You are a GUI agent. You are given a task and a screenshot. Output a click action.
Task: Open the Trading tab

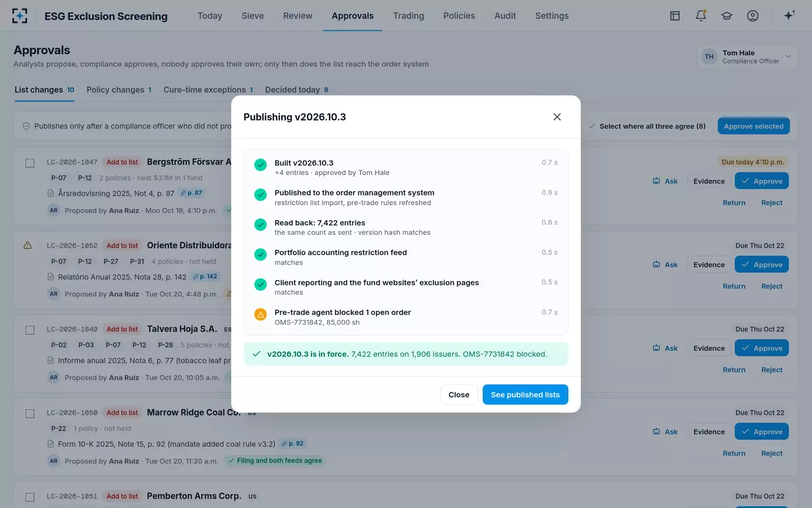coord(408,16)
